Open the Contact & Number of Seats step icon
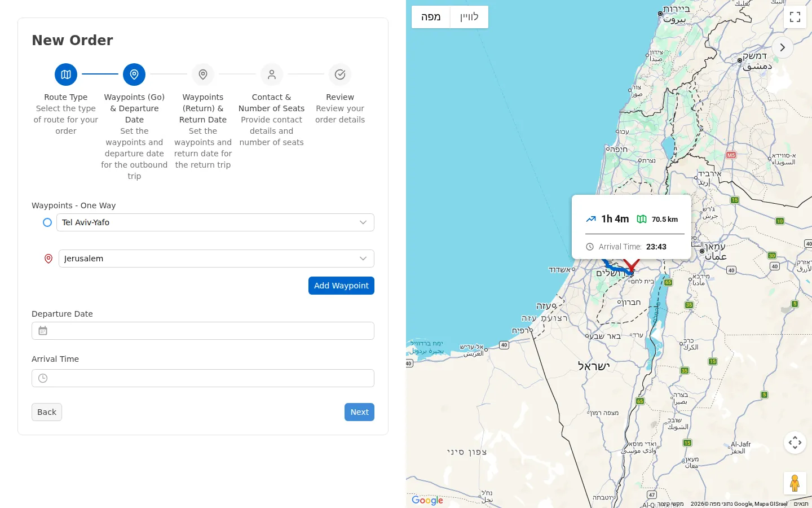812x508 pixels. coord(272,75)
